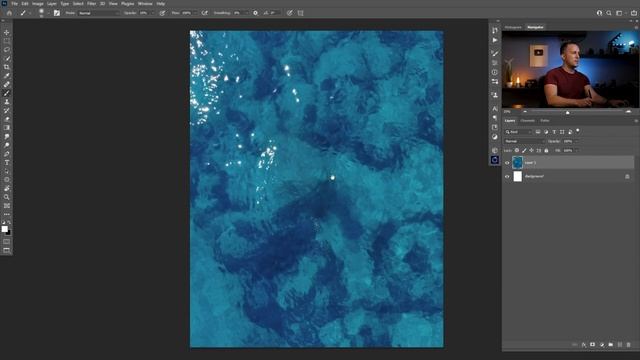
Task: Select the History Brush tool
Action: pyautogui.click(x=7, y=111)
